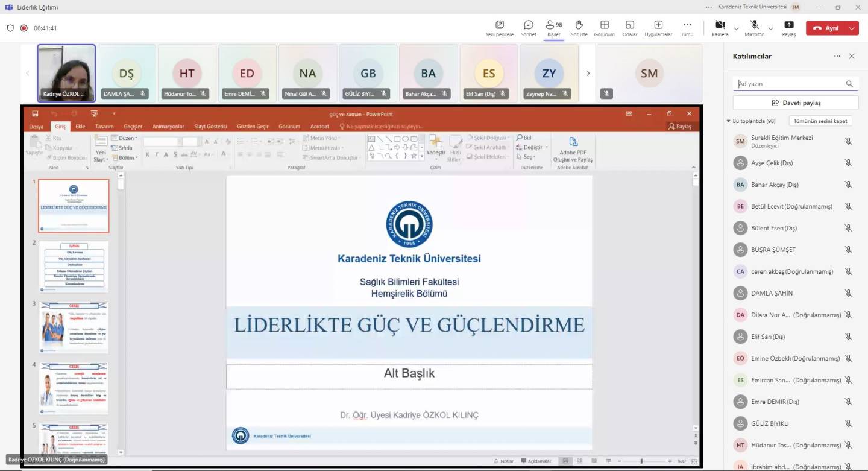Image resolution: width=868 pixels, height=471 pixels.
Task: Click Ayşe Çelik's muted mic icon
Action: (848, 163)
